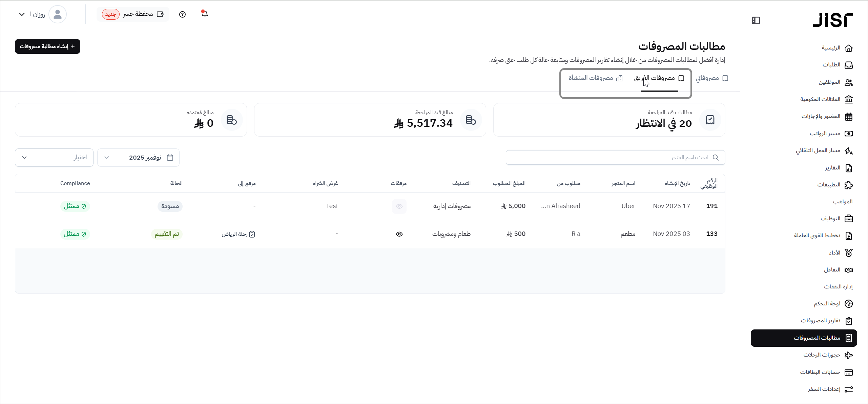This screenshot has height=404, width=868.
Task: Collapse sidebar using panel toggle icon
Action: (x=756, y=20)
